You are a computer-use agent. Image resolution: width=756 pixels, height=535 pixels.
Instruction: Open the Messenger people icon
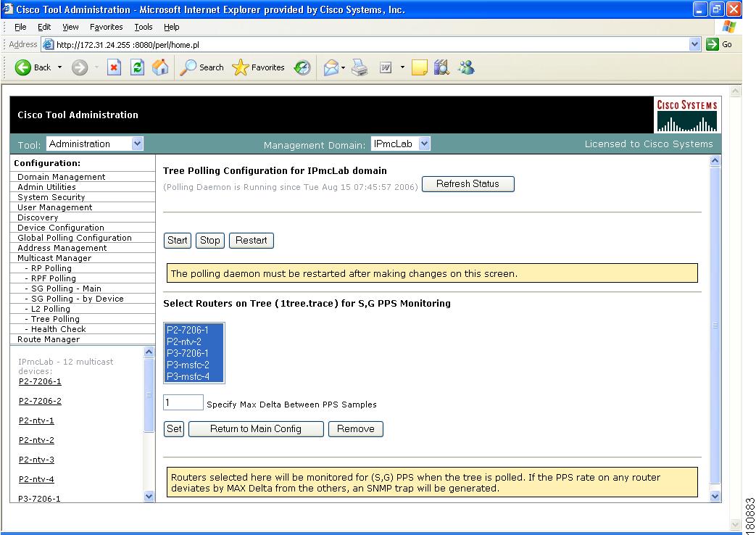coord(466,67)
